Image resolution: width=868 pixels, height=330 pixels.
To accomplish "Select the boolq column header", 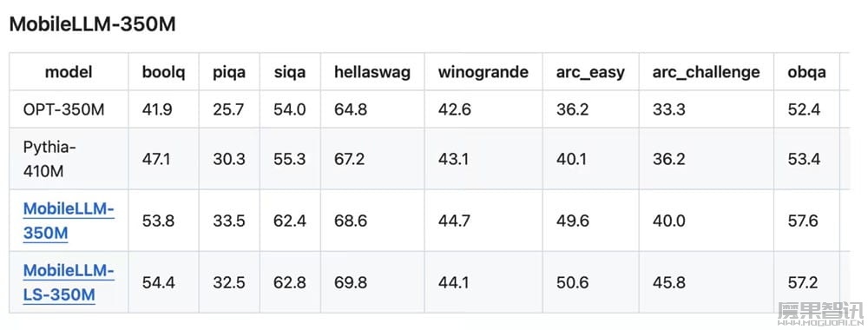I will (164, 72).
